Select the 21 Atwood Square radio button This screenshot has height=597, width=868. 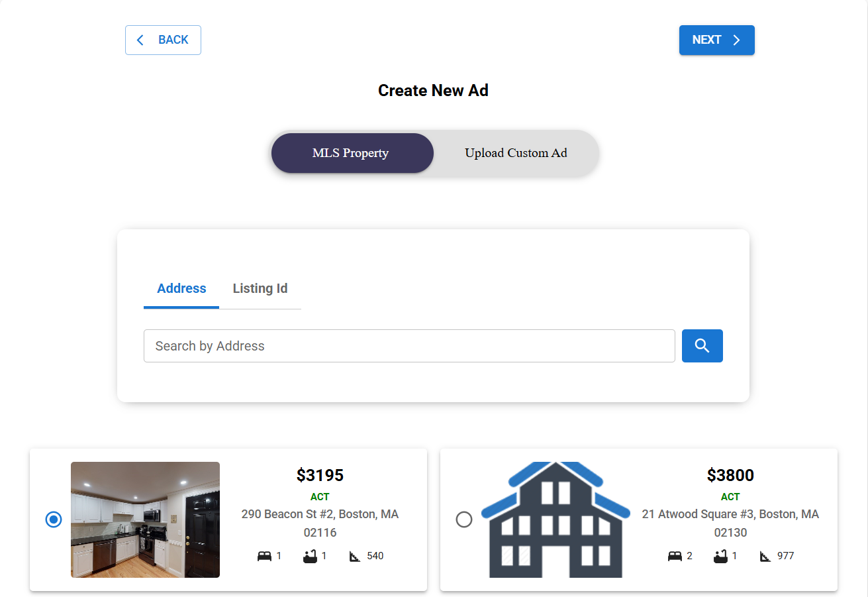click(464, 519)
